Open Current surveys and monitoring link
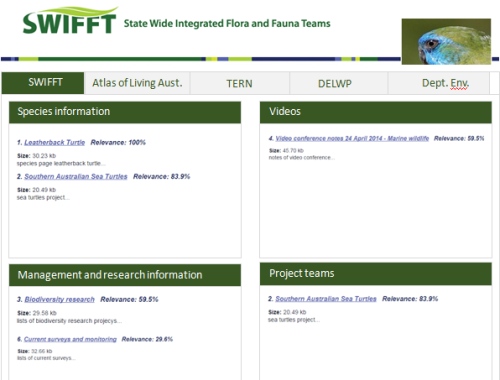Image resolution: width=500 pixels, height=380 pixels. [x=70, y=339]
